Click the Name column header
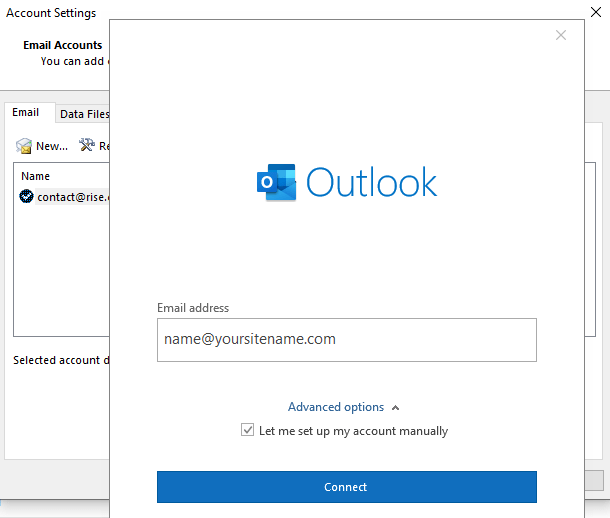The height and width of the screenshot is (518, 610). (35, 176)
